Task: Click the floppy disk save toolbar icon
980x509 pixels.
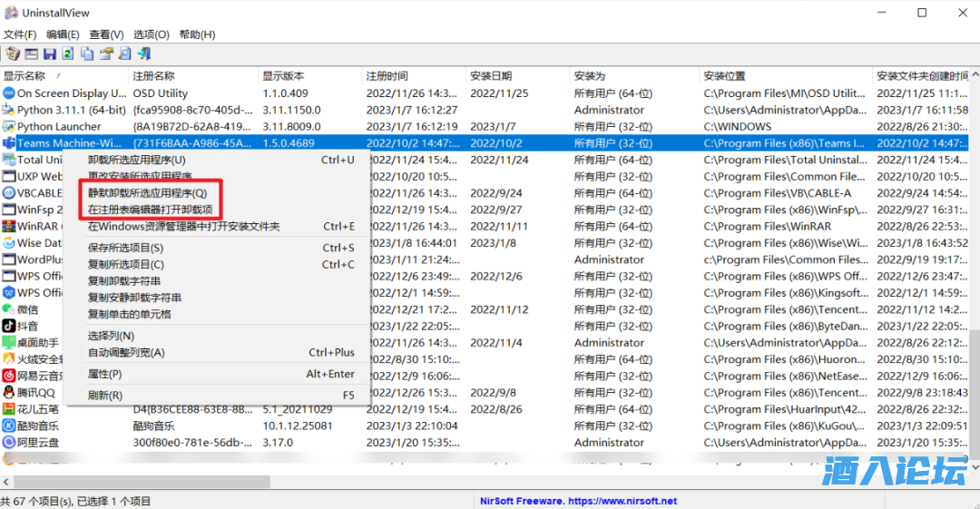Action: point(49,54)
